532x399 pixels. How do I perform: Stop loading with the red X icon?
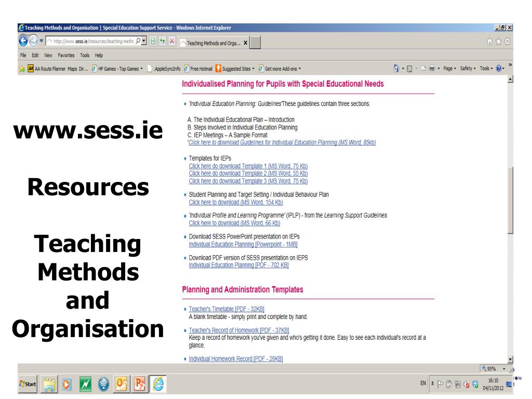(172, 41)
